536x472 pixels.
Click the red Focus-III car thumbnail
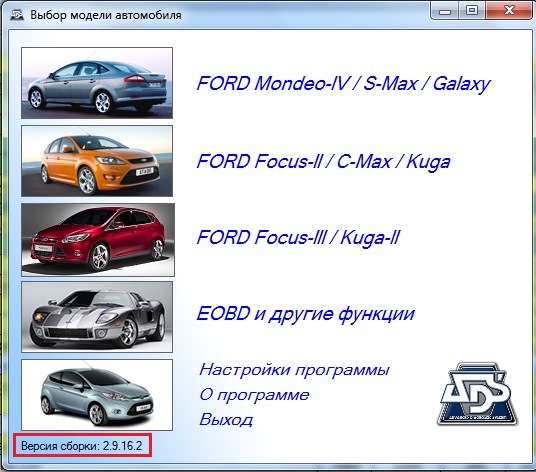point(98,240)
